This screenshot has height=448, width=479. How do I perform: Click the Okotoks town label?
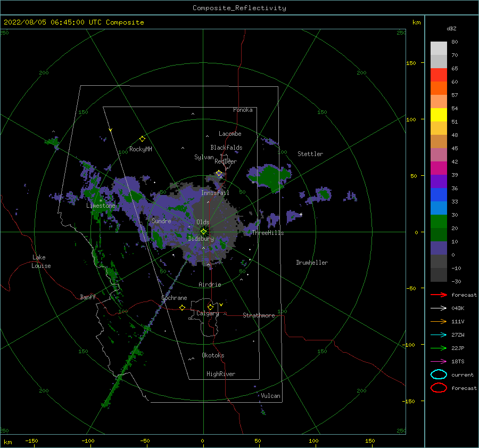point(213,355)
